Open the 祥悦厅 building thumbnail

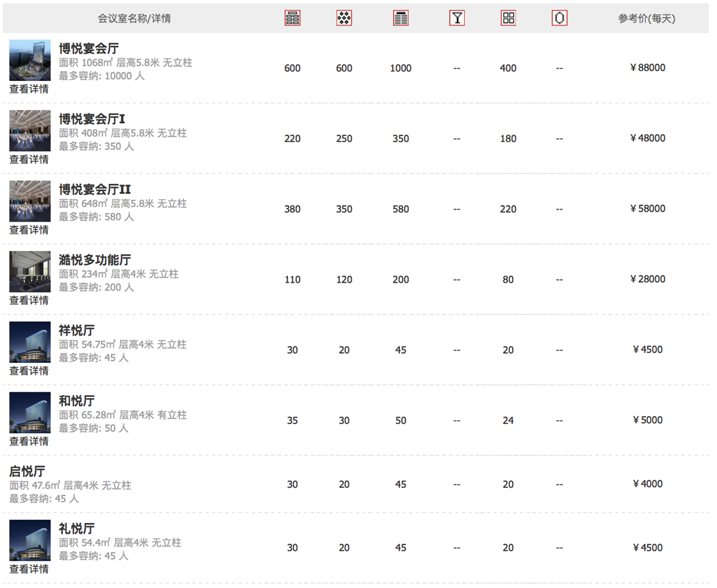pyautogui.click(x=30, y=342)
